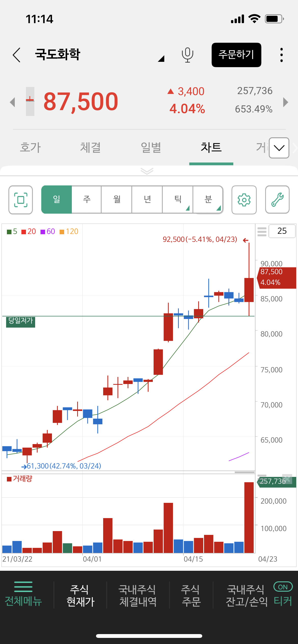298x644 pixels.
Task: Open the 분 interval dropdown
Action: pyautogui.click(x=208, y=199)
